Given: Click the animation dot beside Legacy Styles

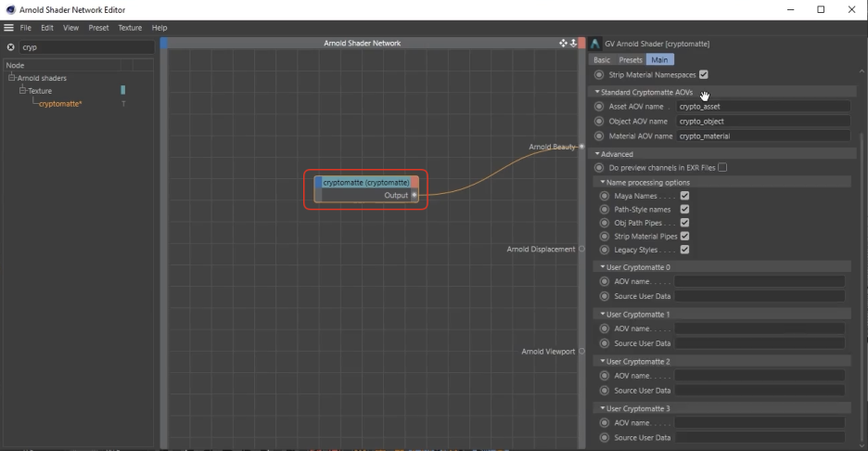Looking at the screenshot, I should coord(604,250).
